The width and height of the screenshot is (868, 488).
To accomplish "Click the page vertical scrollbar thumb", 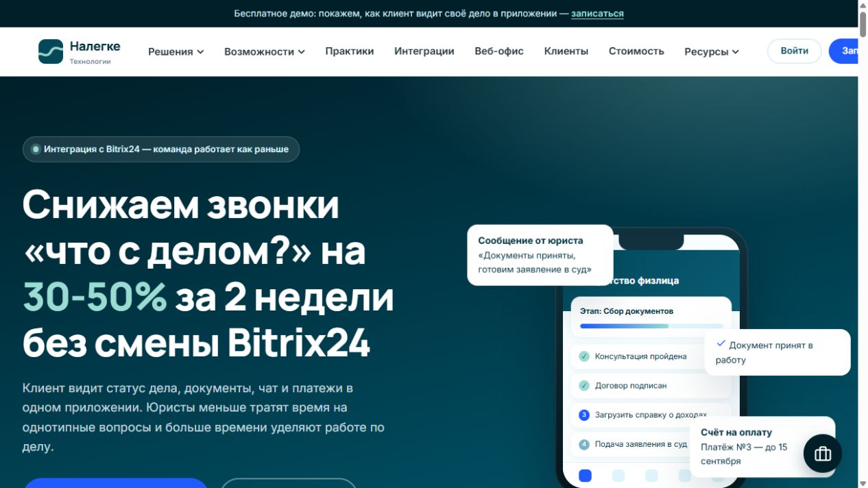I will point(863,25).
